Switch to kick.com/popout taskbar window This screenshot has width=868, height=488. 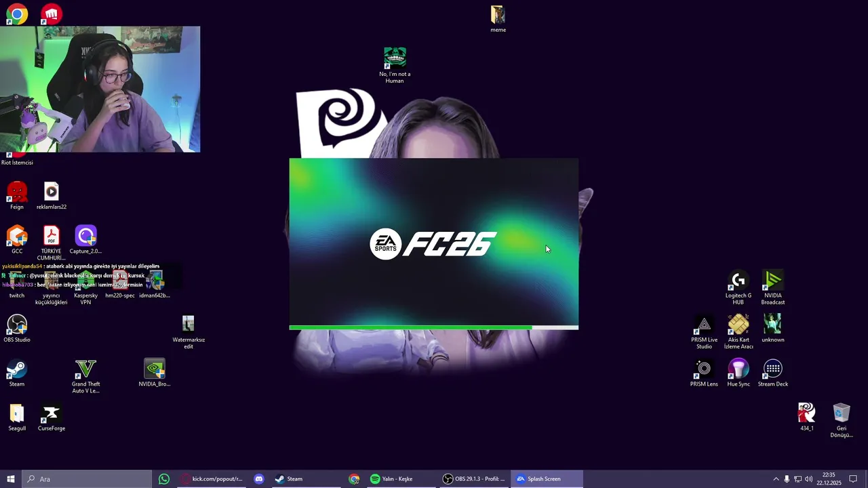[213, 479]
